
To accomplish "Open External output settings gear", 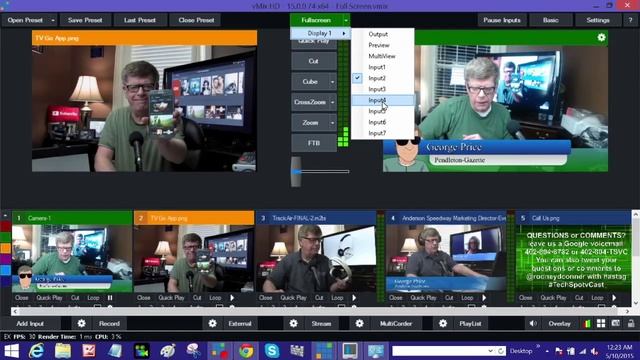I will (x=212, y=324).
